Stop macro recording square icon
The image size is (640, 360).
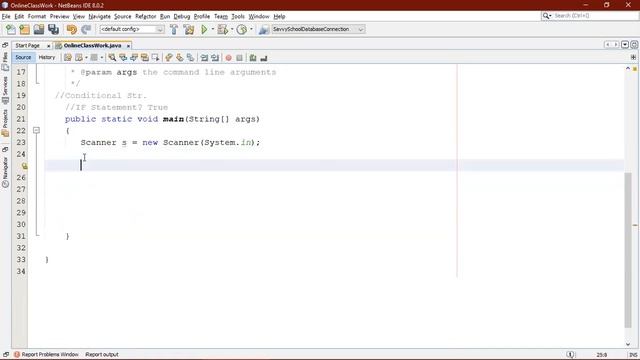coord(240,58)
